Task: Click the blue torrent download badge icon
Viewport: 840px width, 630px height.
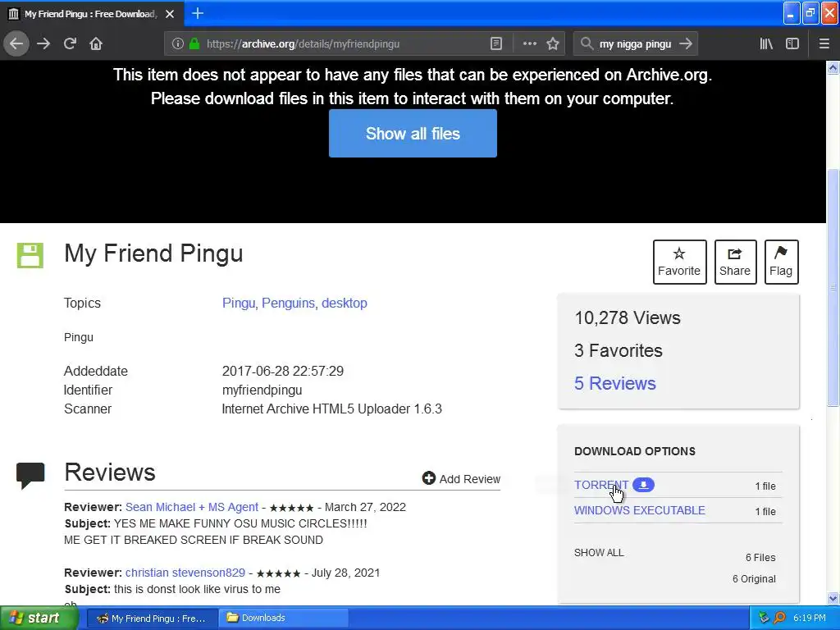Action: (x=643, y=485)
